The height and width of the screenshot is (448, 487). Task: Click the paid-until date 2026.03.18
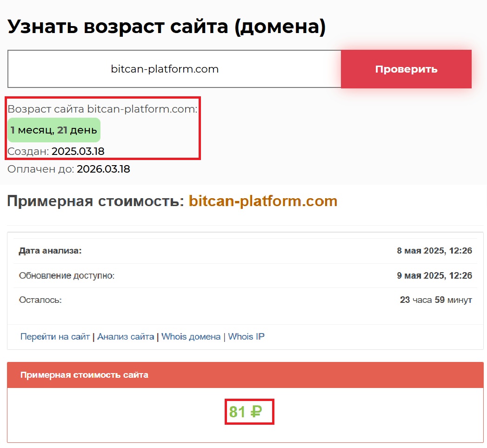pyautogui.click(x=103, y=169)
